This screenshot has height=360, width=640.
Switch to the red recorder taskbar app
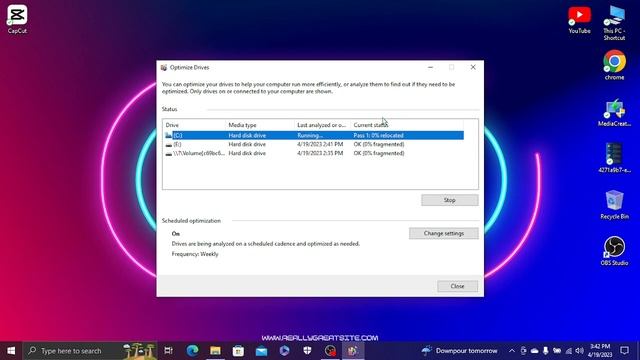pyautogui.click(x=330, y=351)
